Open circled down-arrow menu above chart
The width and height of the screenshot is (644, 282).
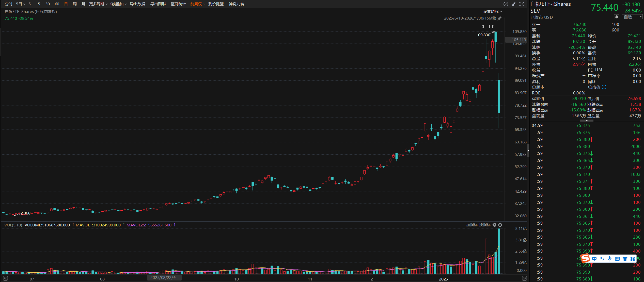click(506, 4)
